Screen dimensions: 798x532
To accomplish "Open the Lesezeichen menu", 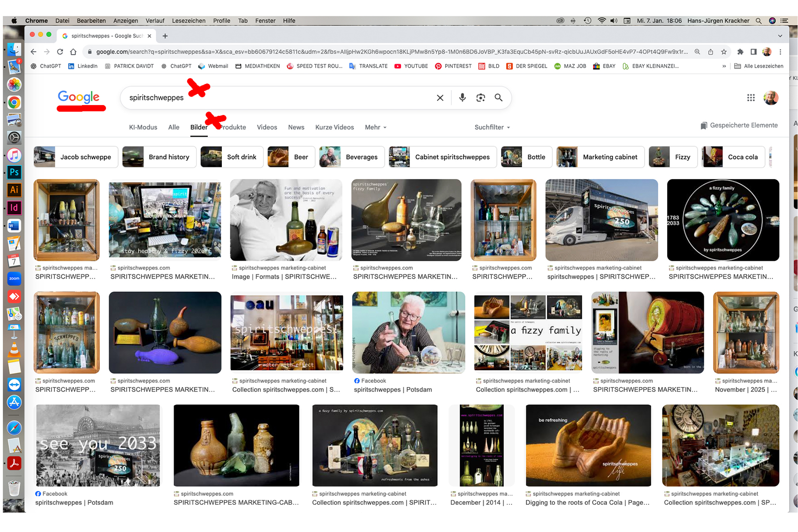I will [x=189, y=21].
